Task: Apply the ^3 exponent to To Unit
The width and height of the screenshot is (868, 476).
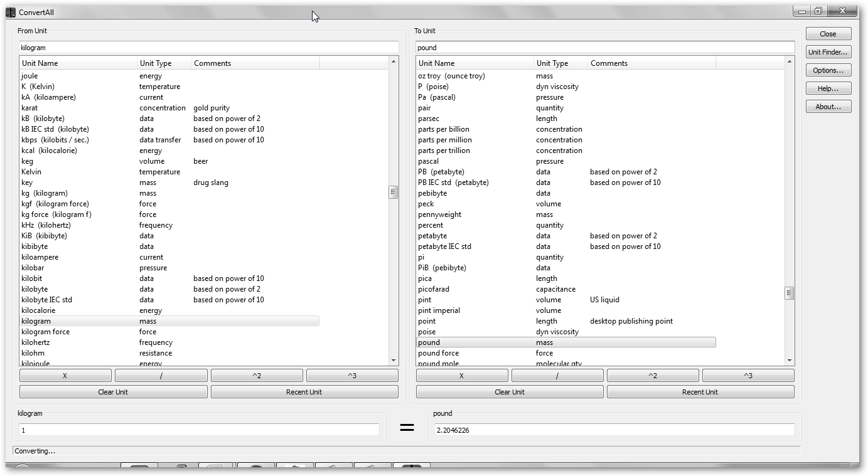Action: 748,376
